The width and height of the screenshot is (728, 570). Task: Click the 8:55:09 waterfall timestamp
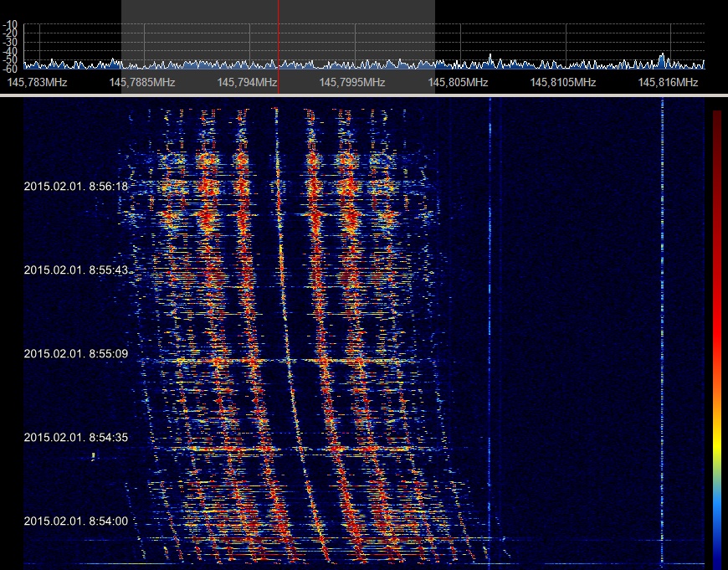tap(75, 353)
